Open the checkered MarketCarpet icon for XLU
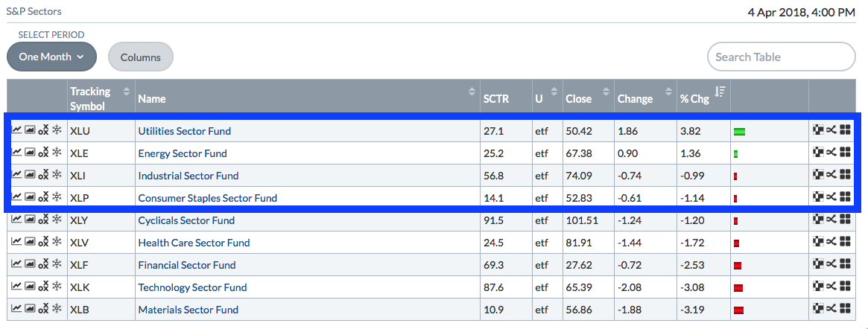The image size is (868, 329). 818,130
